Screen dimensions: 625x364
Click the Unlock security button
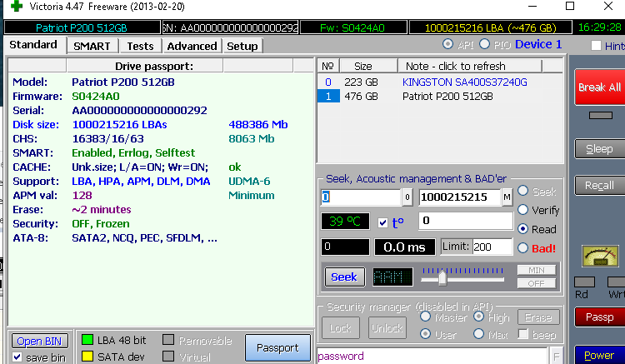pos(387,327)
